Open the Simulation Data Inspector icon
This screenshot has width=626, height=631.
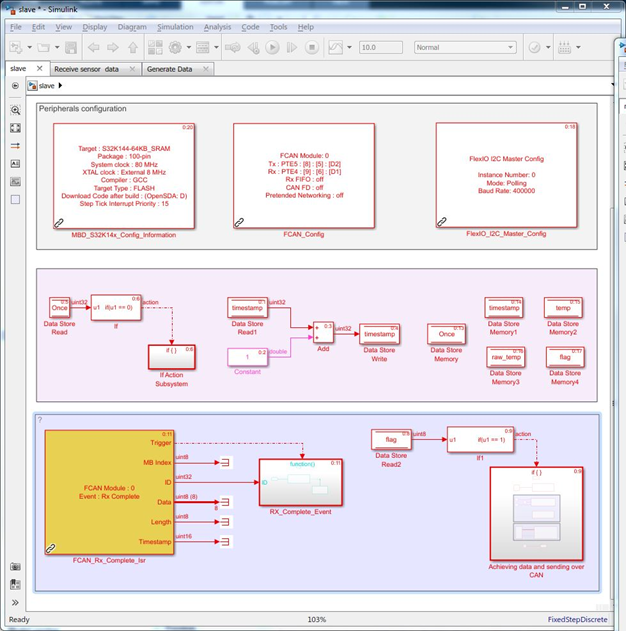(x=336, y=47)
